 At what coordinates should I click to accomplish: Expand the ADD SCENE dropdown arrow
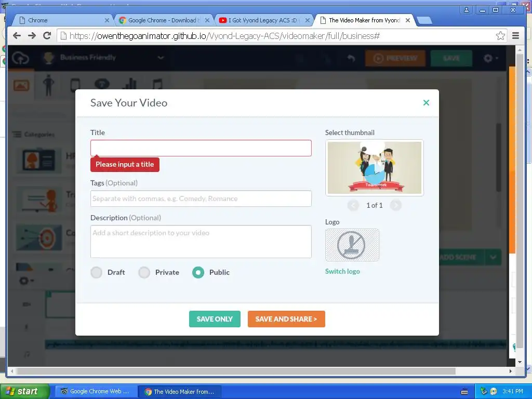point(493,257)
